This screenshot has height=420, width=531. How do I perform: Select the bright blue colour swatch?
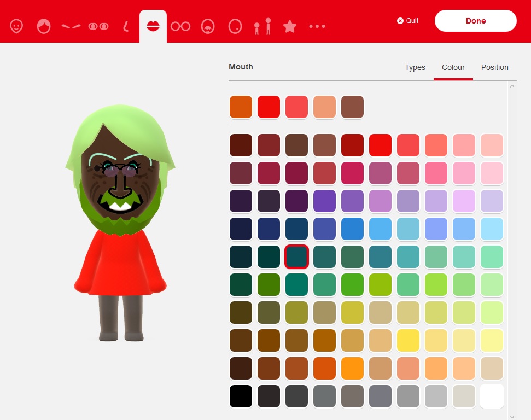pyautogui.click(x=353, y=229)
